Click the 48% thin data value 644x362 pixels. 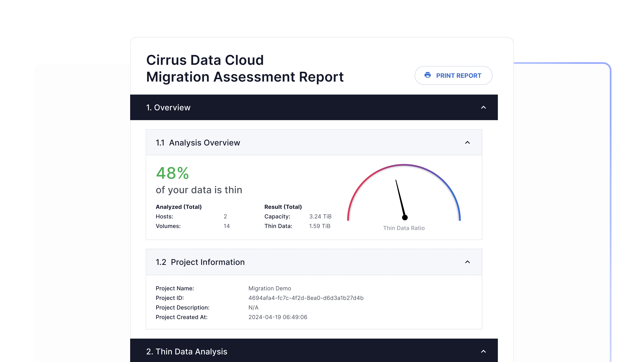click(x=172, y=173)
